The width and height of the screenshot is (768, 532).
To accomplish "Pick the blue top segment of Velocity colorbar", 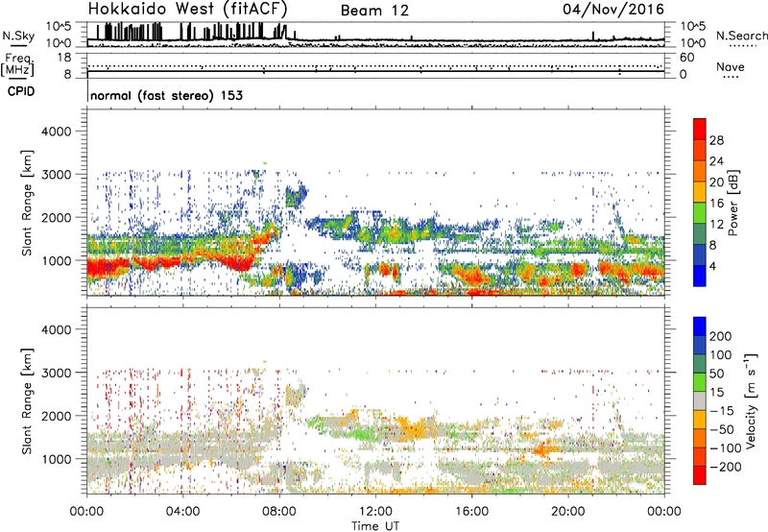I will 700,326.
